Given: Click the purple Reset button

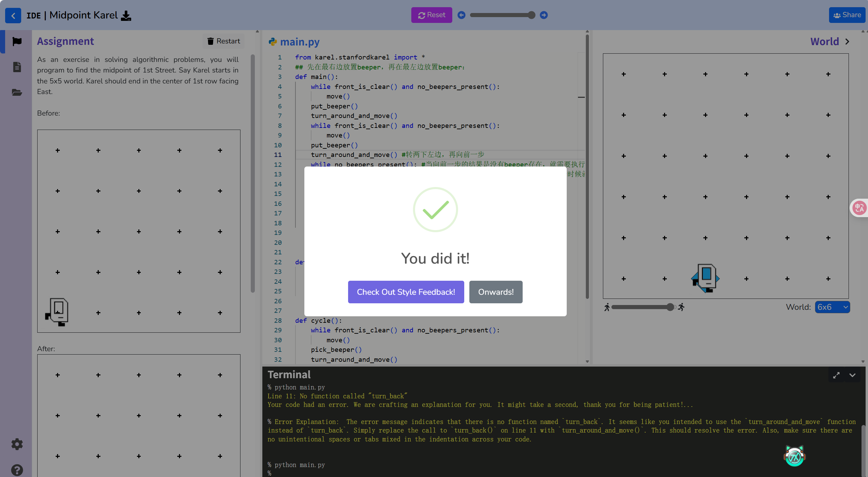Looking at the screenshot, I should (431, 15).
